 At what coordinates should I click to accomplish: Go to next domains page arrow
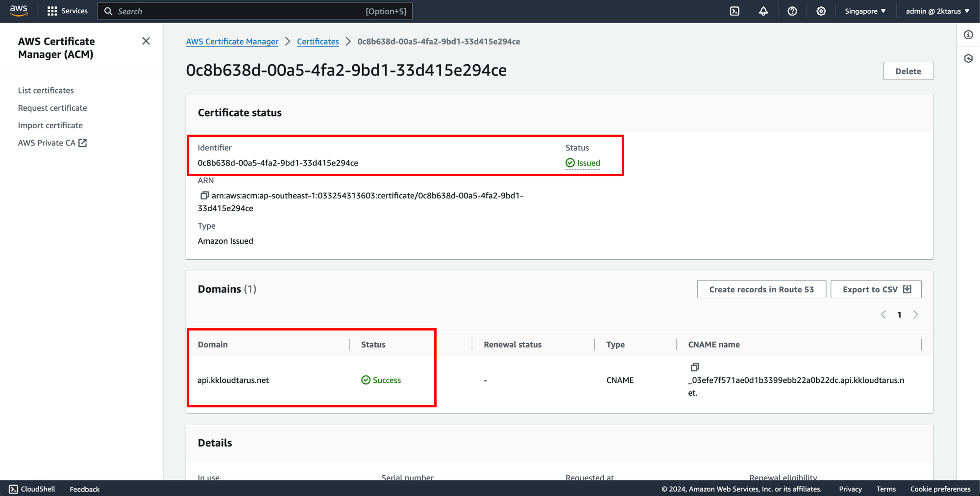click(x=915, y=315)
